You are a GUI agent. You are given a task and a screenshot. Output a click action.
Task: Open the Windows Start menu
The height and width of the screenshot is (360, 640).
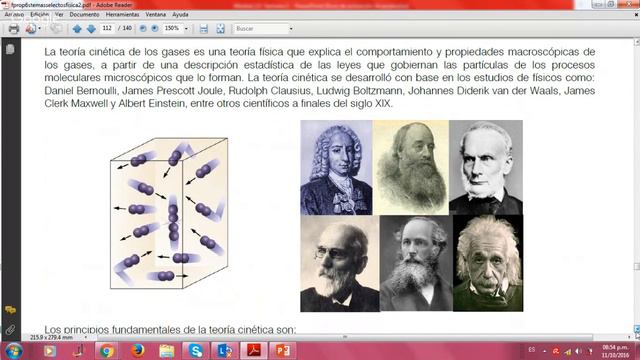pos(13,351)
